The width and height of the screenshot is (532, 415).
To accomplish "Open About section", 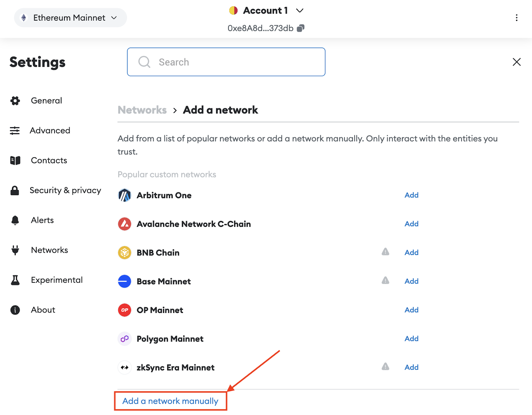I will [x=43, y=310].
